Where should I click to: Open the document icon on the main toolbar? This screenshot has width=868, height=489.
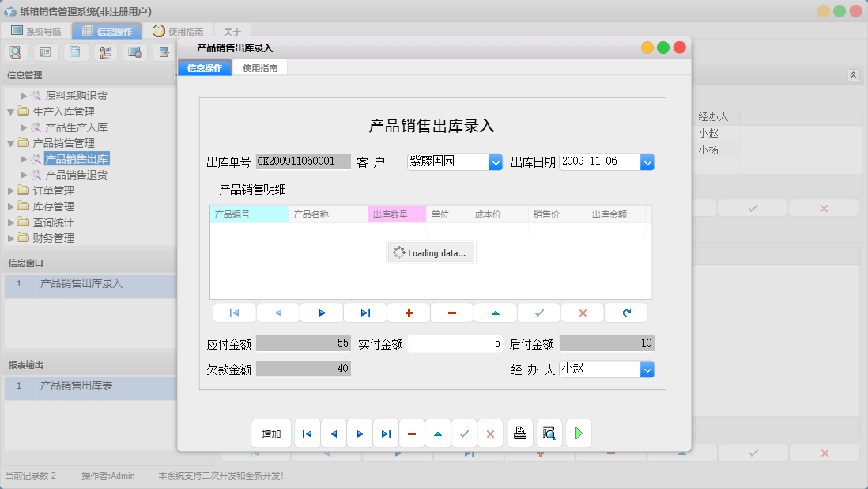75,51
